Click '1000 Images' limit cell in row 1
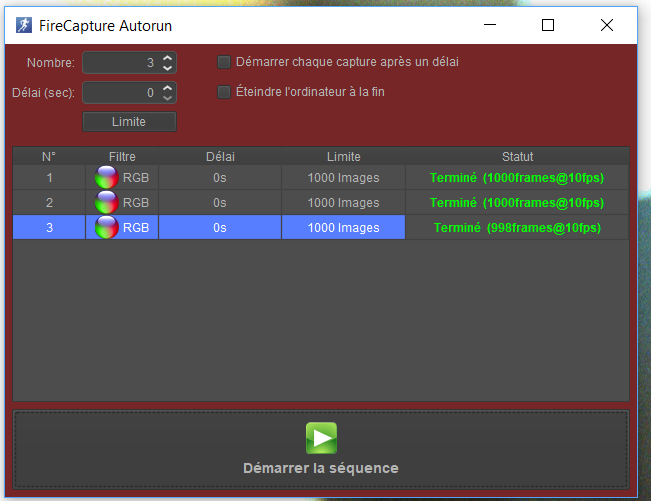This screenshot has height=501, width=651. pos(343,178)
